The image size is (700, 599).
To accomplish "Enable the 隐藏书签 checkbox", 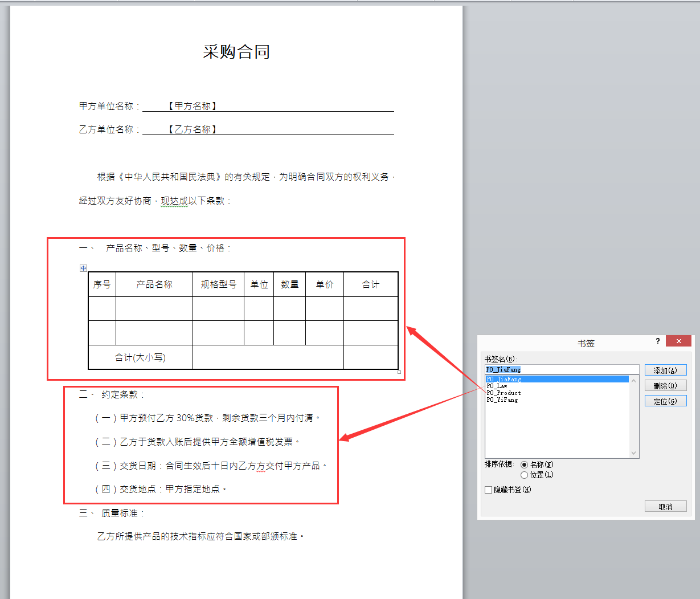I will click(488, 490).
